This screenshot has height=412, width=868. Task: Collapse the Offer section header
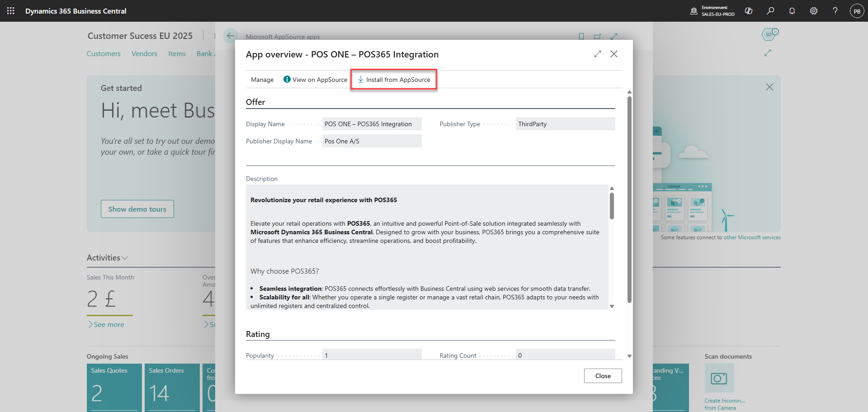[x=255, y=102]
